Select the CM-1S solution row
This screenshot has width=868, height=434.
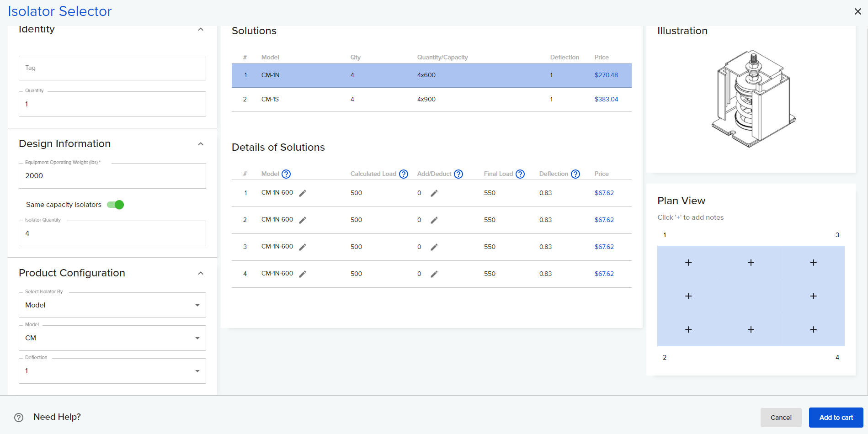pos(431,100)
